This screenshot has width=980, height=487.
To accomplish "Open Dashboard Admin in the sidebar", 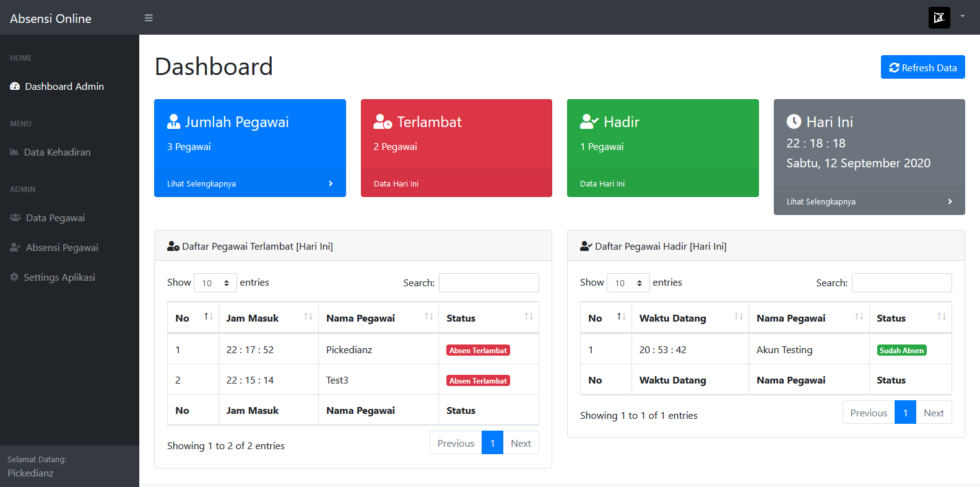I will coord(64,87).
